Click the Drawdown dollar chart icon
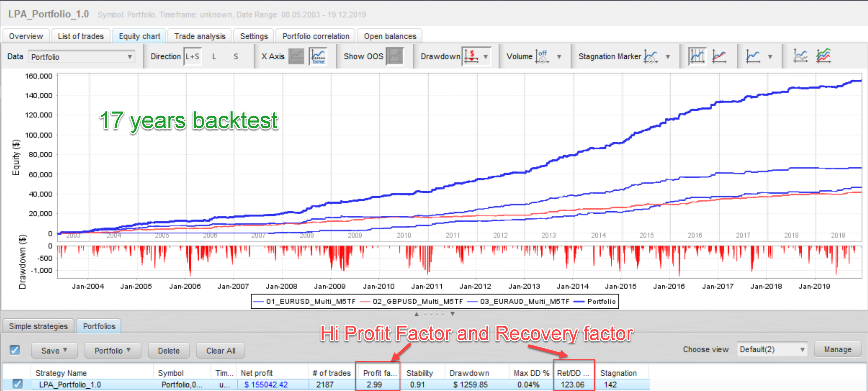Screen dimensions: 868x391 coord(471,56)
